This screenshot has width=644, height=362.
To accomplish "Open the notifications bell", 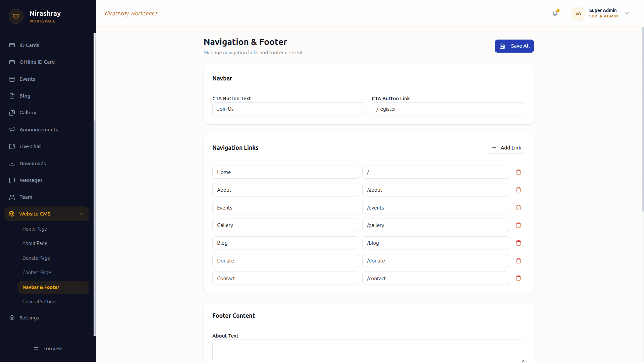I will (555, 13).
